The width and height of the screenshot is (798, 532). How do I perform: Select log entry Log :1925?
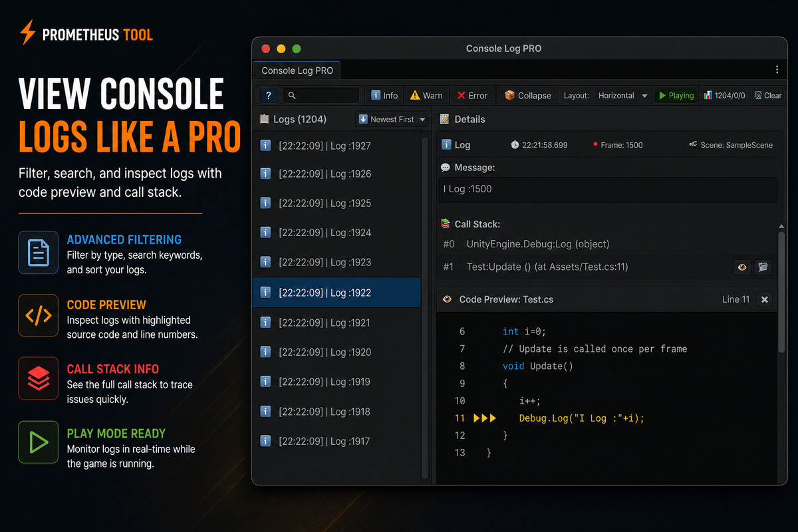[x=336, y=203]
